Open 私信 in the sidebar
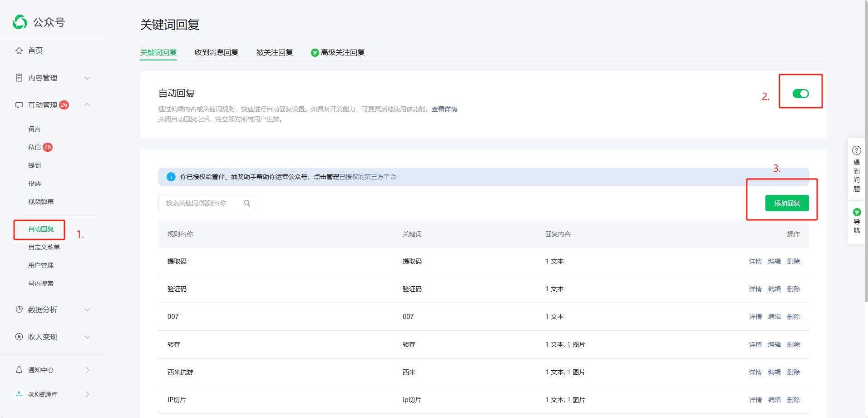The width and height of the screenshot is (868, 418). click(x=35, y=147)
